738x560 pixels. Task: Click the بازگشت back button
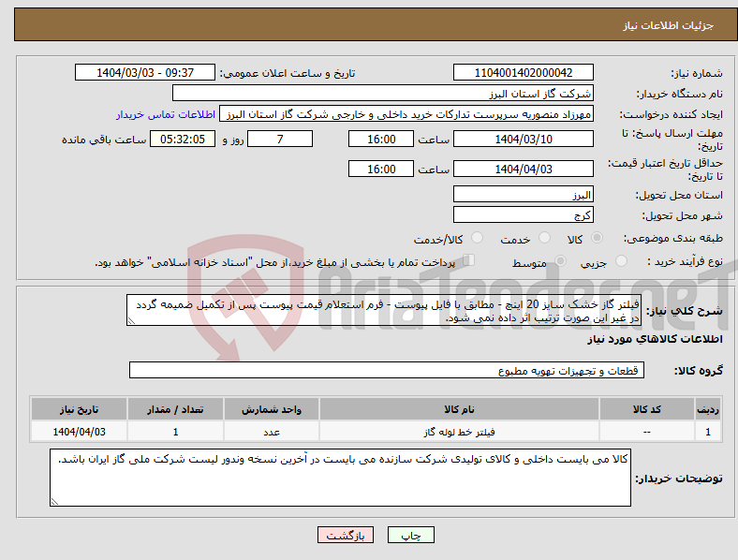pos(346,535)
